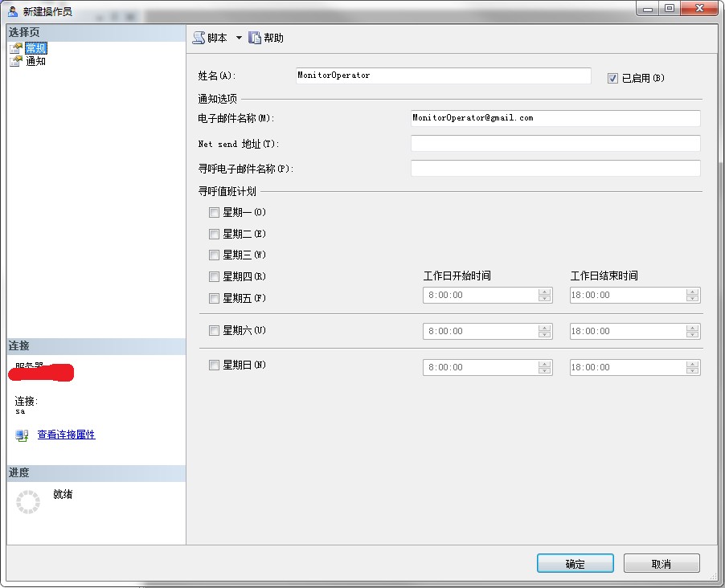Click the 就绪 progress spinner icon
This screenshot has width=725, height=588.
(28, 502)
